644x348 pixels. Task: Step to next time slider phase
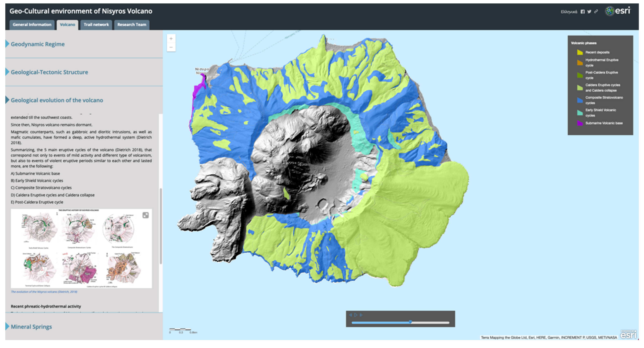point(361,315)
